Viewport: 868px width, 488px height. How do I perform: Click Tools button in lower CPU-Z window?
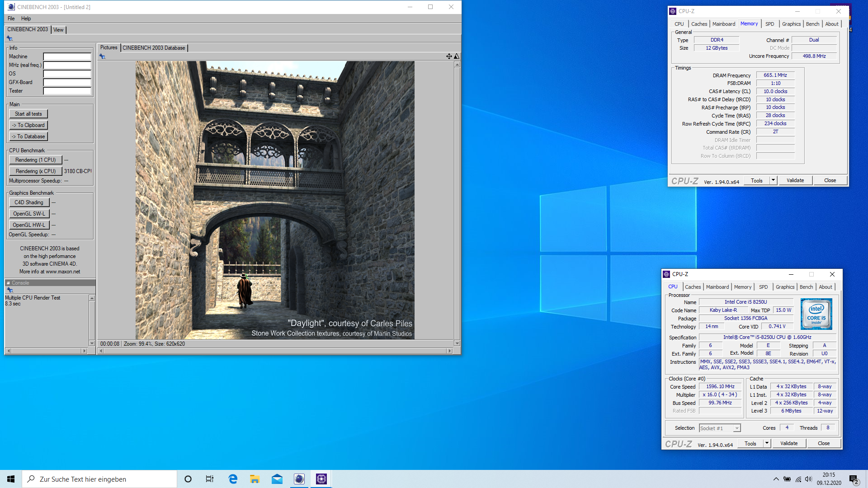pos(750,443)
